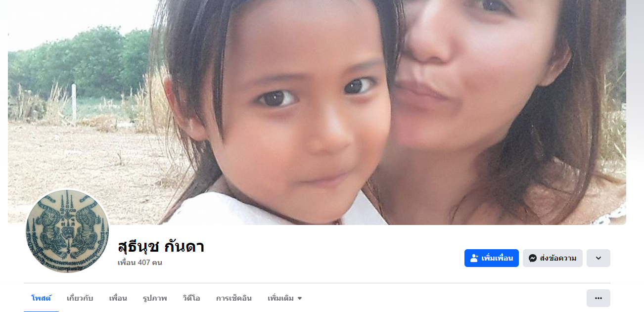
Task: Open the วิดีโอ tab
Action: 191,298
